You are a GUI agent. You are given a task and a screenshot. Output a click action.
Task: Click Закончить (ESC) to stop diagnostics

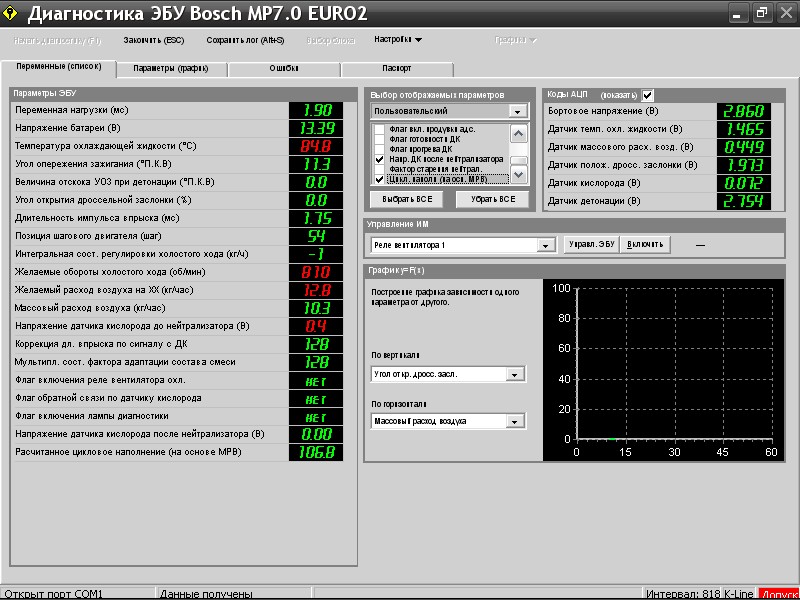(154, 40)
